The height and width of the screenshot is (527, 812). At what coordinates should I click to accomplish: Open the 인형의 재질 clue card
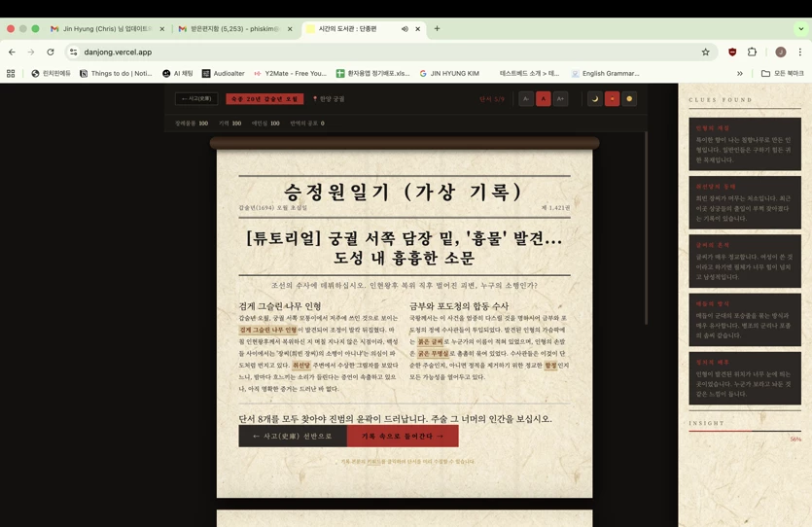745,144
